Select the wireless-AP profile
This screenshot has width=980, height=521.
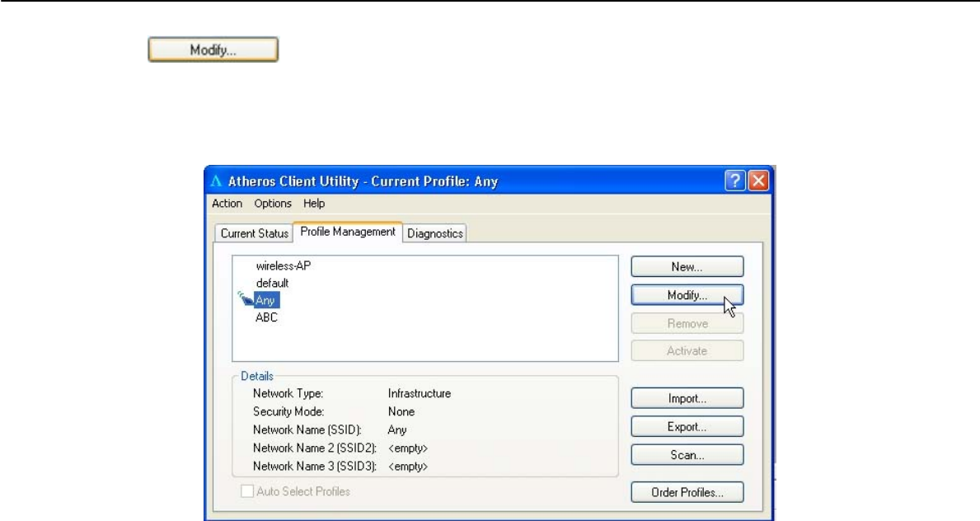[284, 265]
